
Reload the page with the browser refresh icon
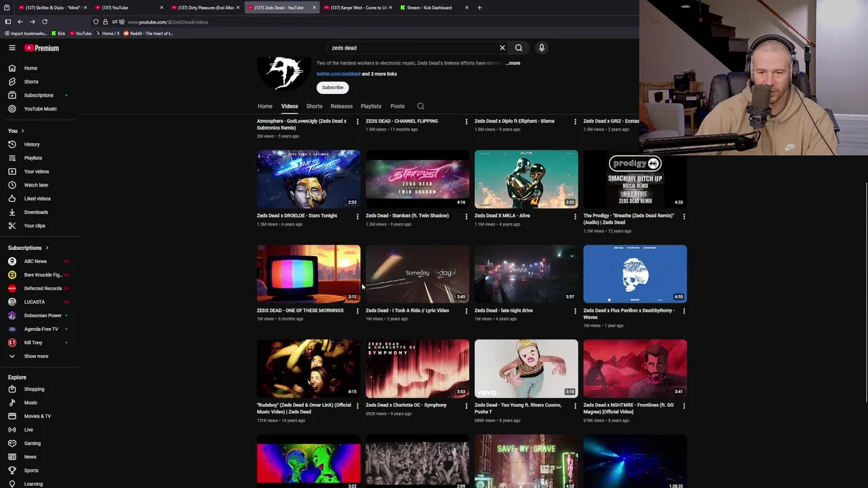tap(45, 22)
